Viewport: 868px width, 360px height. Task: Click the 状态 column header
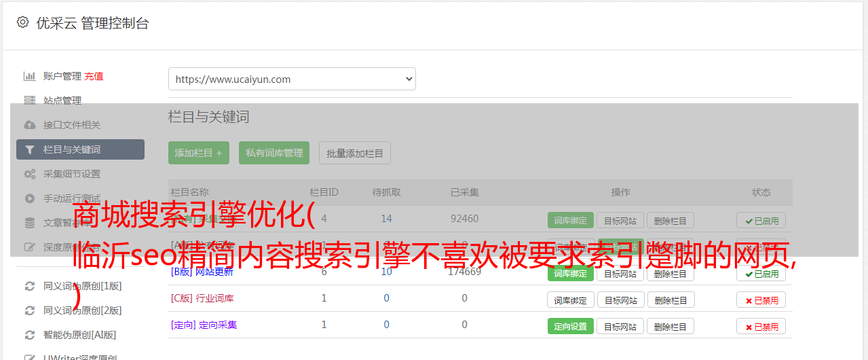(x=761, y=192)
